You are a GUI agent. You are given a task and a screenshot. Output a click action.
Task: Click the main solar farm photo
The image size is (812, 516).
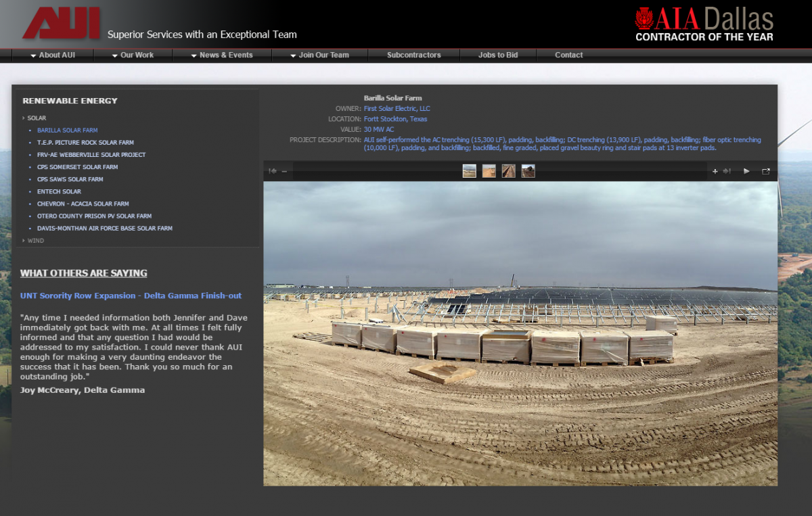pos(520,333)
